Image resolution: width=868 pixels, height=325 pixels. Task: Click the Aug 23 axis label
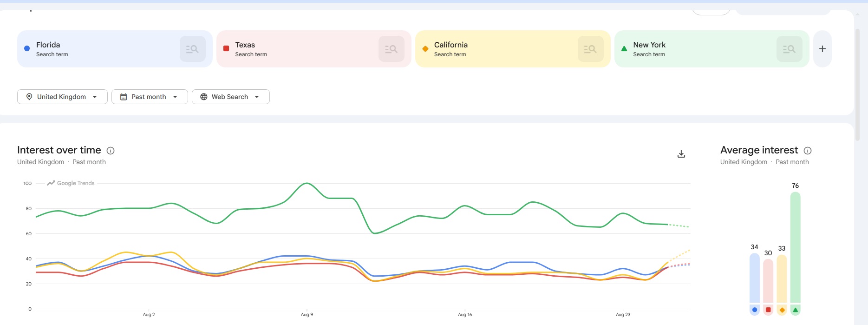(x=623, y=315)
